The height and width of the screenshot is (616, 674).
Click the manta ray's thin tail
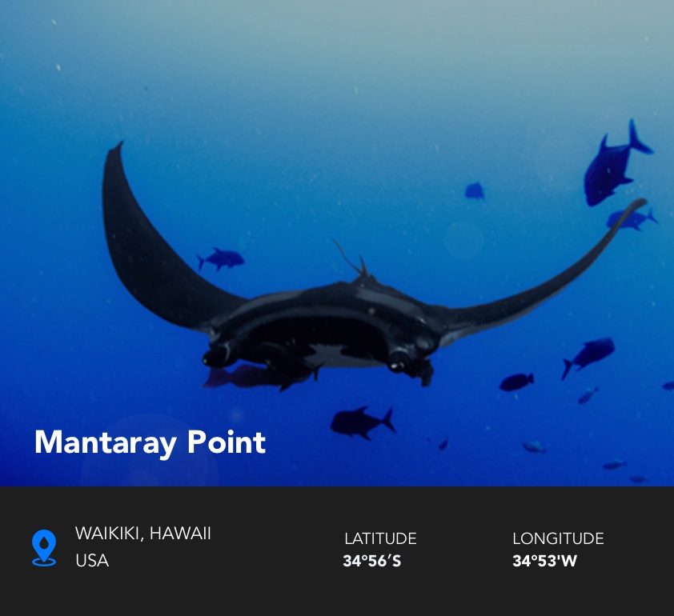tap(349, 257)
